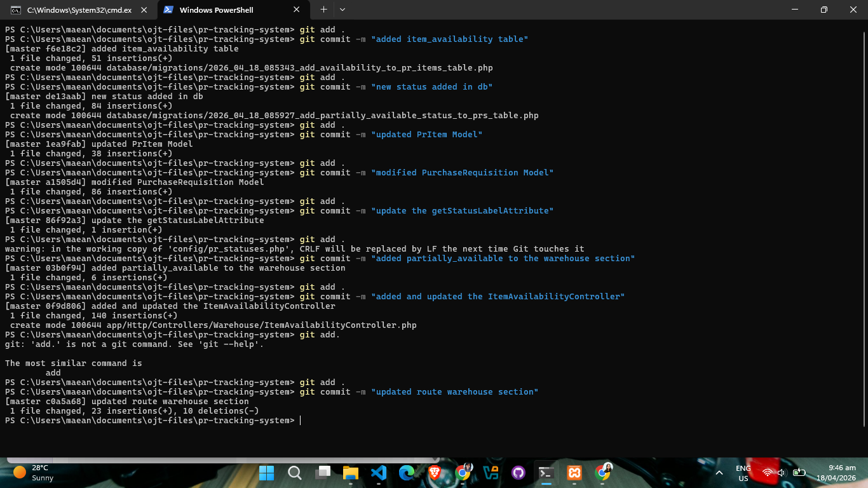Close the cmd.exe tab
Image resolution: width=868 pixels, height=488 pixels.
[x=144, y=10]
